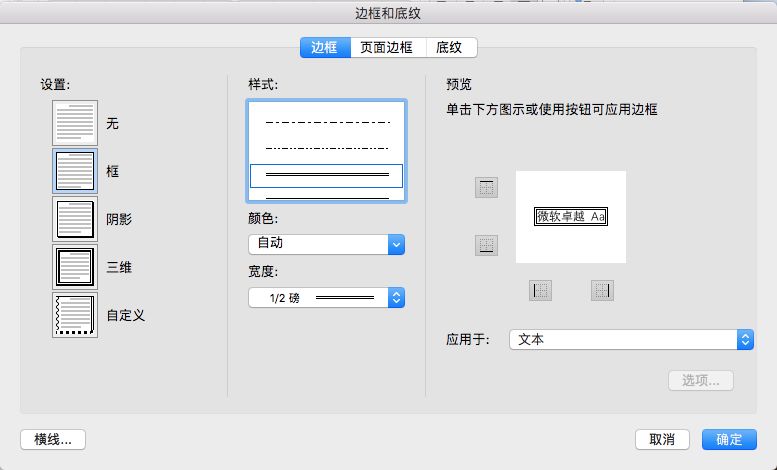Select the 无 (none) border setting icon
This screenshot has height=470, width=777.
75,123
